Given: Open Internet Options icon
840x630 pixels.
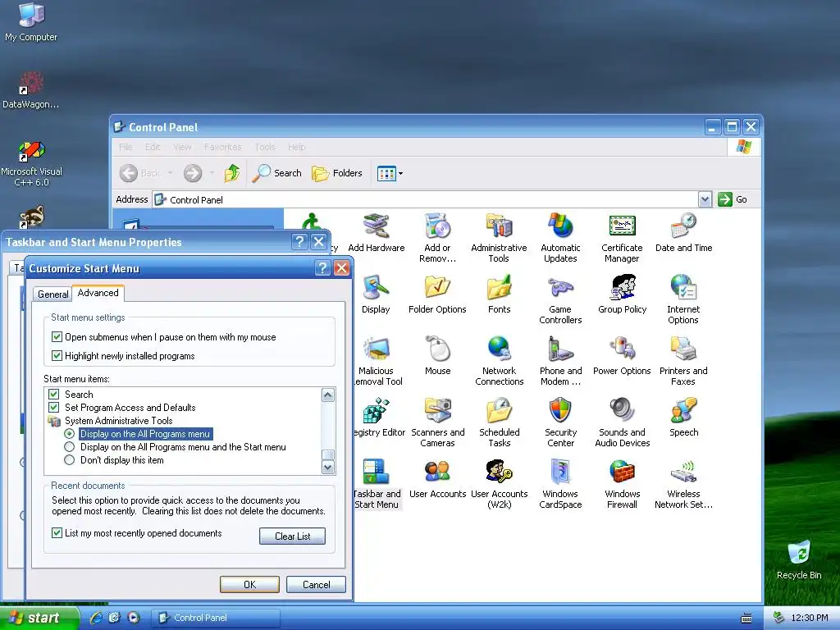Looking at the screenshot, I should click(683, 299).
